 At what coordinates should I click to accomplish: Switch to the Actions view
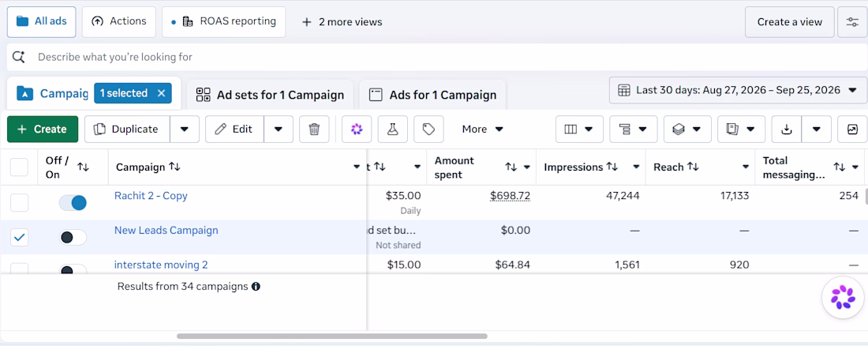tap(118, 21)
